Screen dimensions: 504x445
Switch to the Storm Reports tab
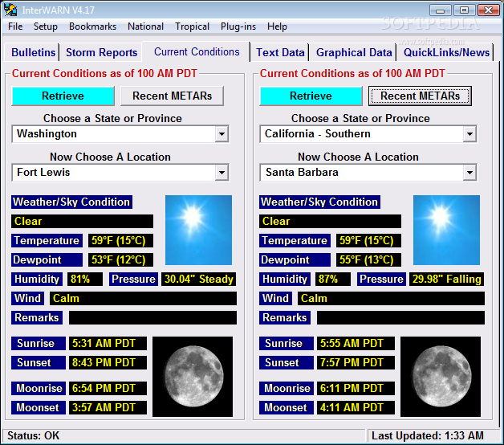[102, 52]
